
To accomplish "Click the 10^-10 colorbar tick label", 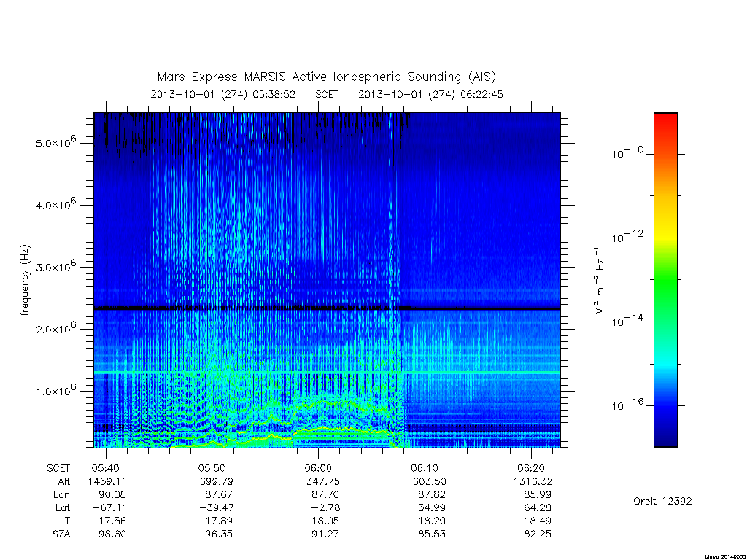I will pyautogui.click(x=628, y=152).
